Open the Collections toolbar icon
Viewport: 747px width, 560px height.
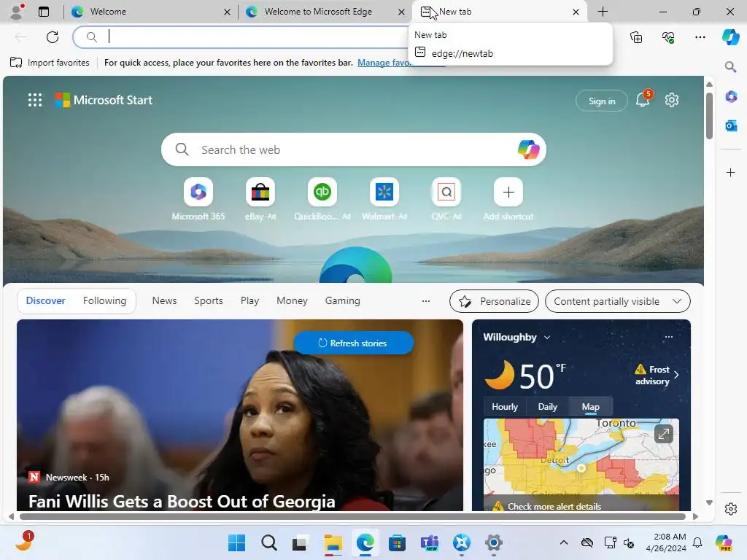pos(636,36)
